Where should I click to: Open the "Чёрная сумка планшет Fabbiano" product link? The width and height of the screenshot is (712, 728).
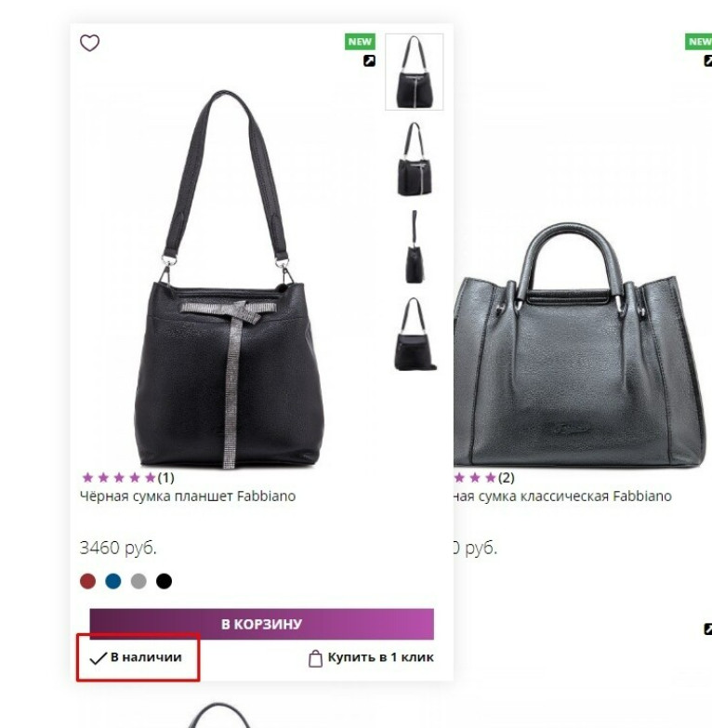[x=188, y=496]
